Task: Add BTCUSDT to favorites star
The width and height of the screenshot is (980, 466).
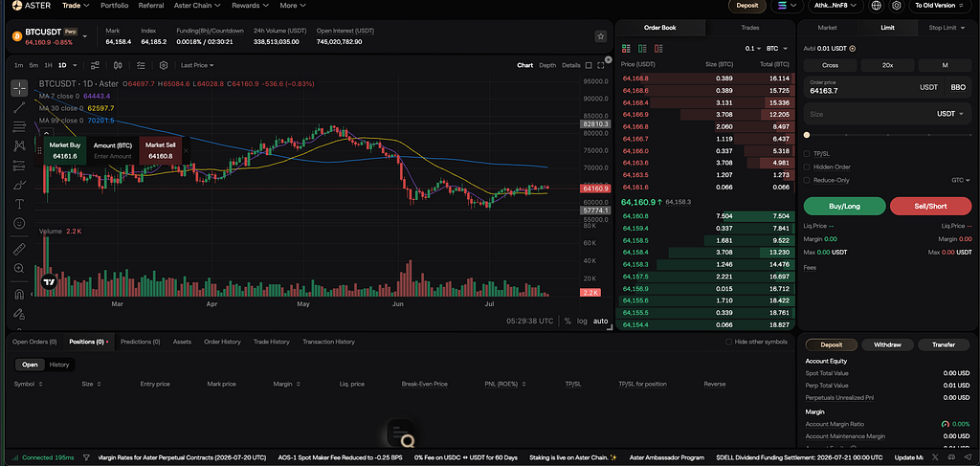Action: tap(601, 36)
